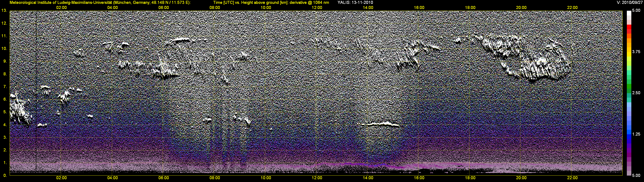The height and width of the screenshot is (182, 644).
Task: Click the 5. km height axis label
Action: [x=5, y=112]
